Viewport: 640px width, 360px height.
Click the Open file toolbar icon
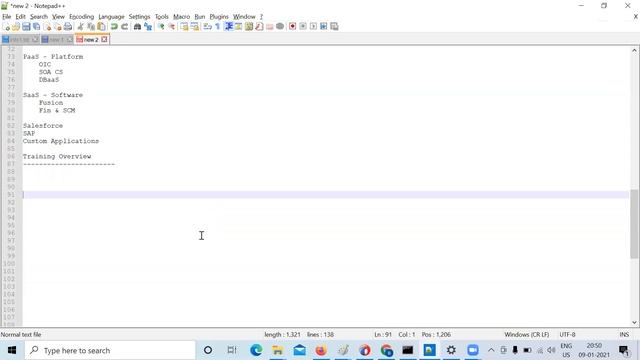point(16,27)
